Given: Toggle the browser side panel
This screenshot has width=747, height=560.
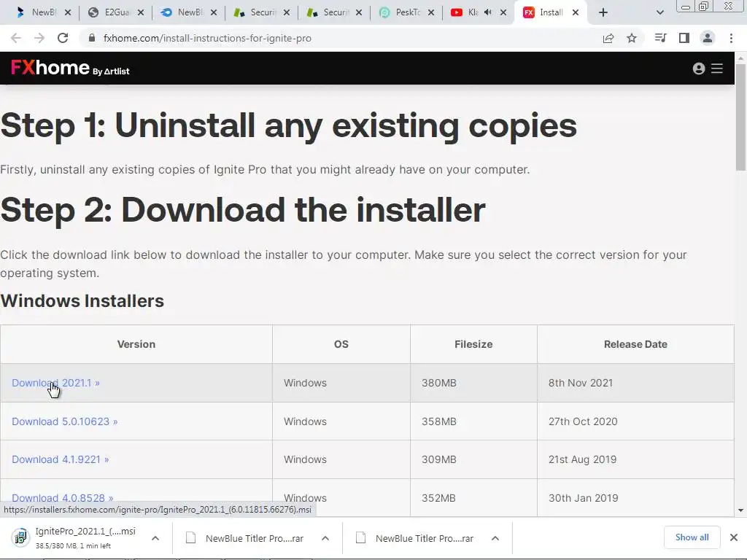Looking at the screenshot, I should tap(684, 38).
